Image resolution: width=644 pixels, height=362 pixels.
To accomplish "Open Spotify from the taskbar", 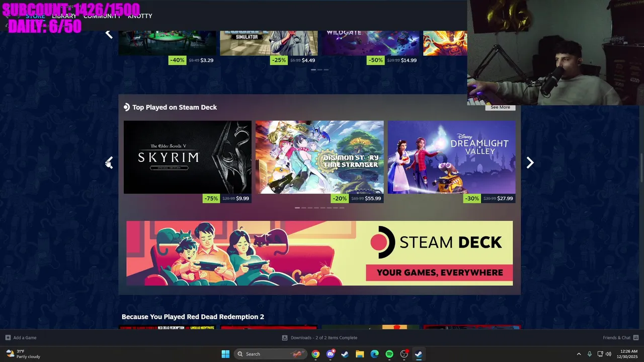I will (x=389, y=354).
